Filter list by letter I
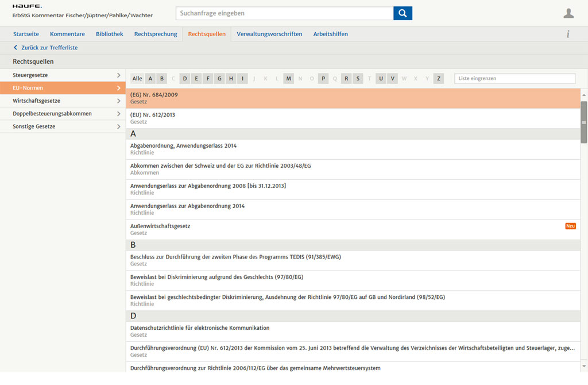This screenshot has width=588, height=385. (x=243, y=78)
